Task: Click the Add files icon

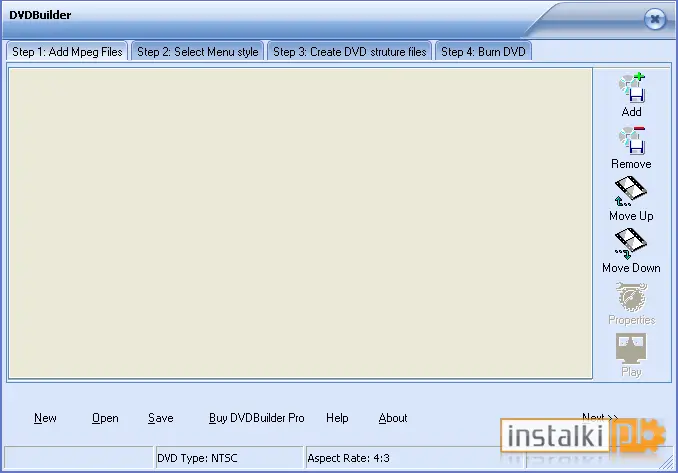Action: (x=632, y=88)
